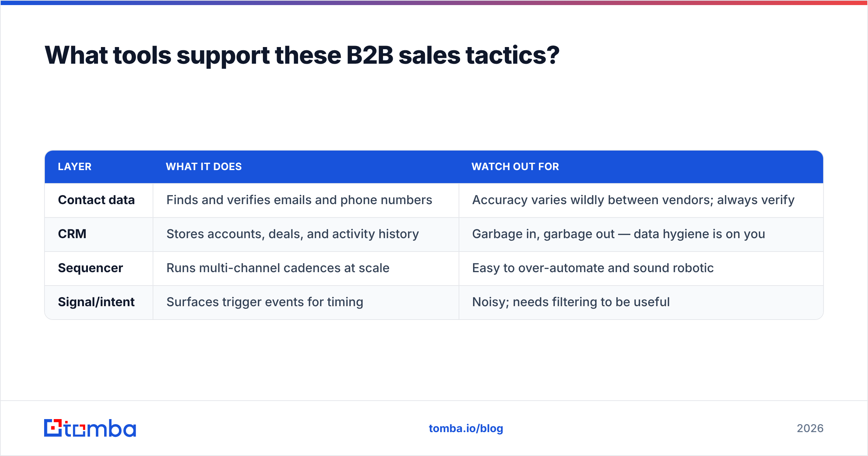Click 'Noisy; needs filtering to be useful'
The width and height of the screenshot is (868, 456).
(x=571, y=302)
